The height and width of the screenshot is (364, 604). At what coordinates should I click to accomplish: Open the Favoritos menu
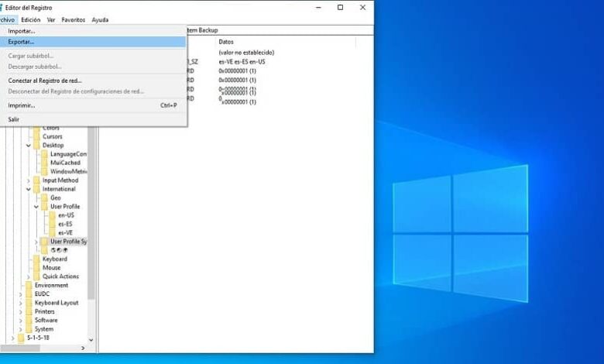[74, 19]
